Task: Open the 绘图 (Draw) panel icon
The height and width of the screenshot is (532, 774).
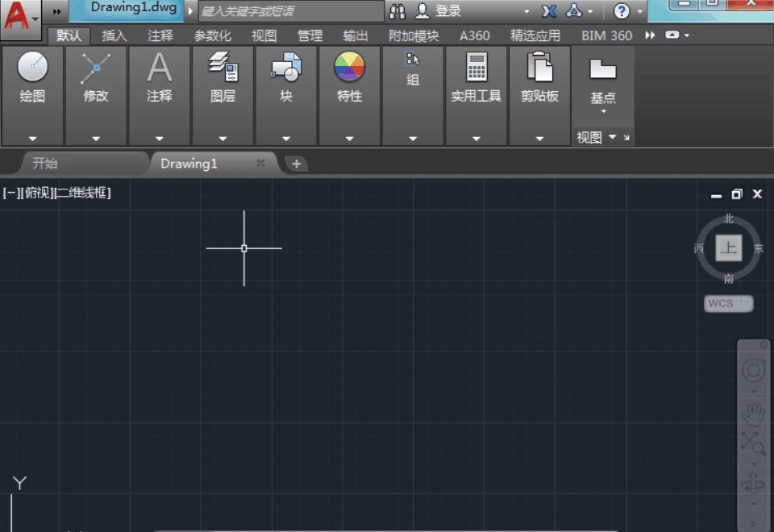Action: click(x=32, y=69)
